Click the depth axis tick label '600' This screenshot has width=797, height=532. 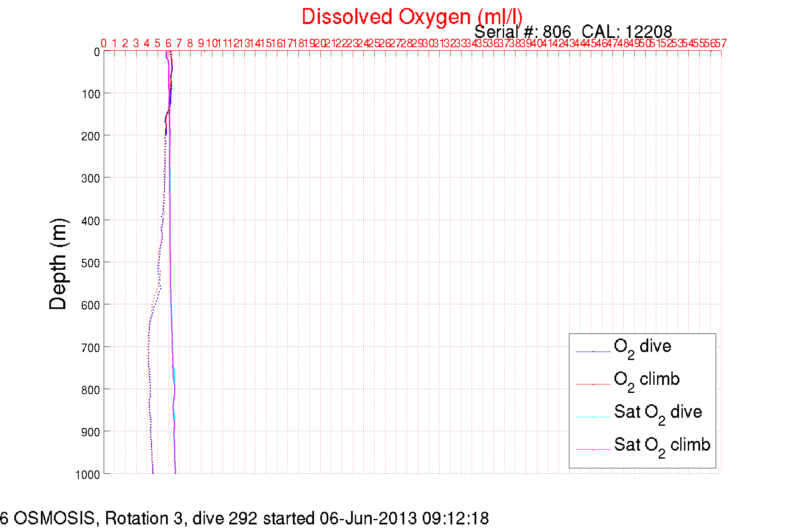click(x=91, y=305)
